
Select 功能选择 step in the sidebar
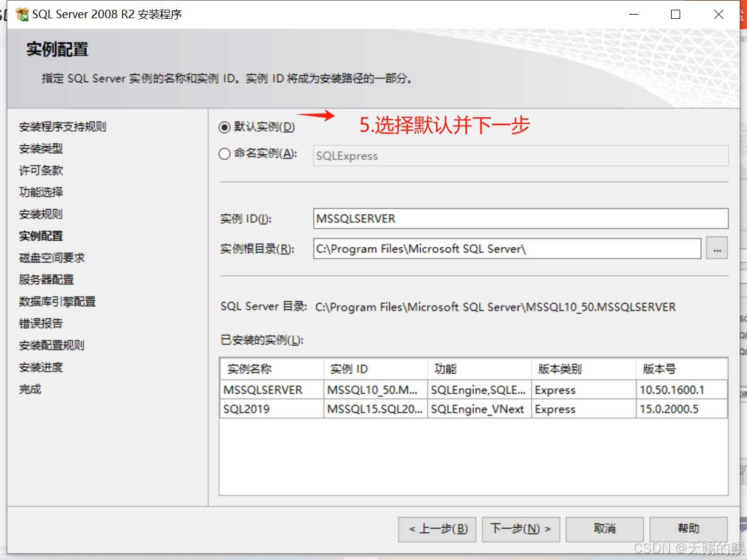pos(41,193)
